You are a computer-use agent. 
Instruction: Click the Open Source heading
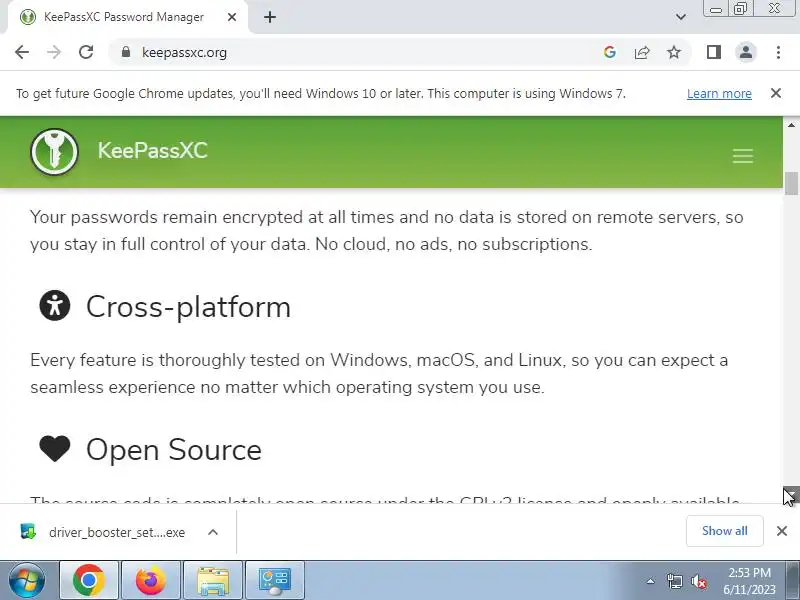coord(173,449)
